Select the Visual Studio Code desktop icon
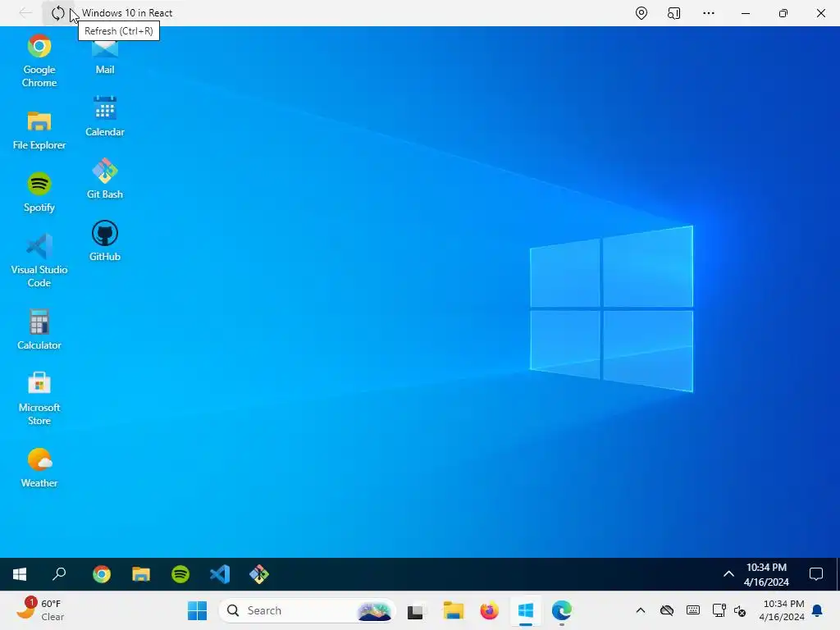 39,261
